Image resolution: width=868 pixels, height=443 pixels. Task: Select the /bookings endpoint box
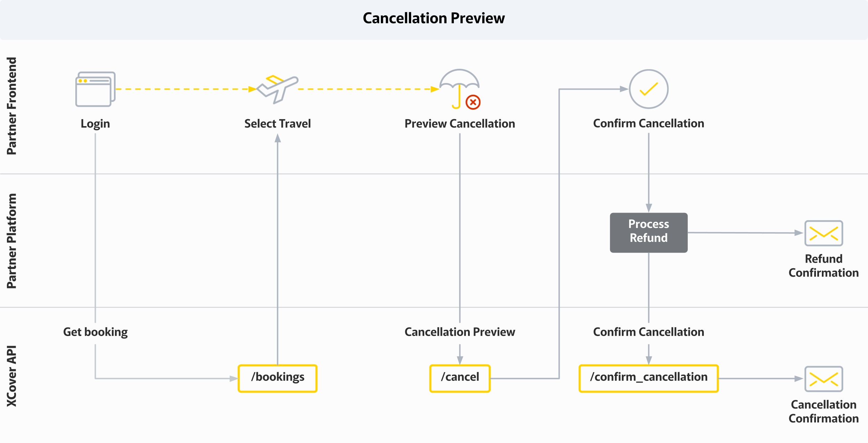click(x=277, y=378)
